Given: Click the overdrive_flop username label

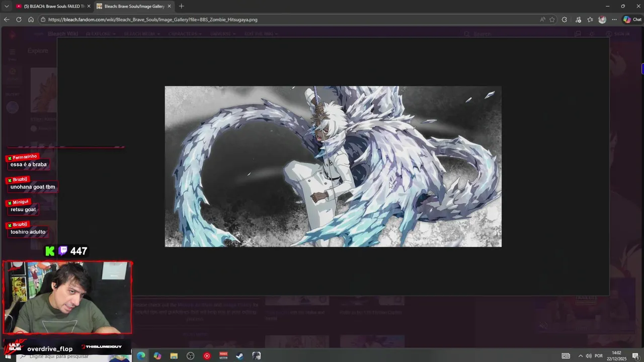Looking at the screenshot, I should 50,348.
